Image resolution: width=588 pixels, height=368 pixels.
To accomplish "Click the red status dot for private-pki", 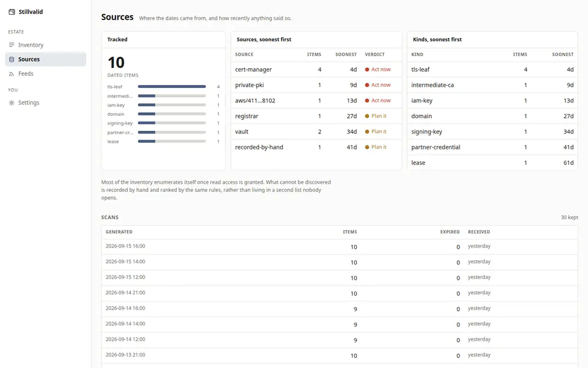I will (367, 85).
